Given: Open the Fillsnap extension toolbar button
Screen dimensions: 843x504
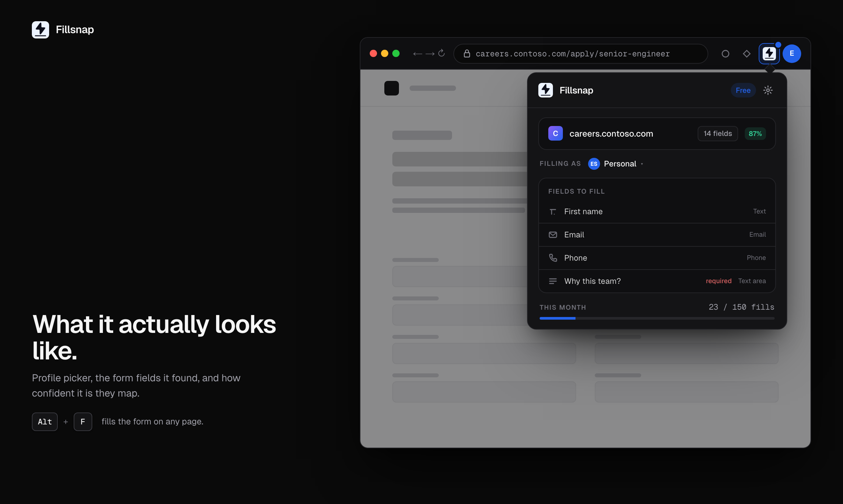Looking at the screenshot, I should pyautogui.click(x=769, y=54).
